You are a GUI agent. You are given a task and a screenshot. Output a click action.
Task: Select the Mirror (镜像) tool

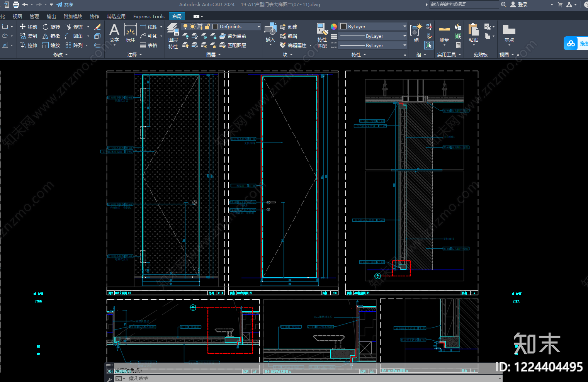click(x=51, y=36)
